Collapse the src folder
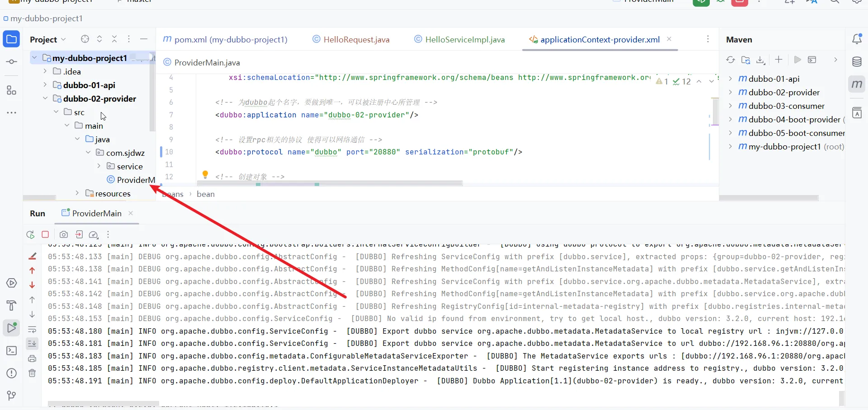 pyautogui.click(x=56, y=112)
